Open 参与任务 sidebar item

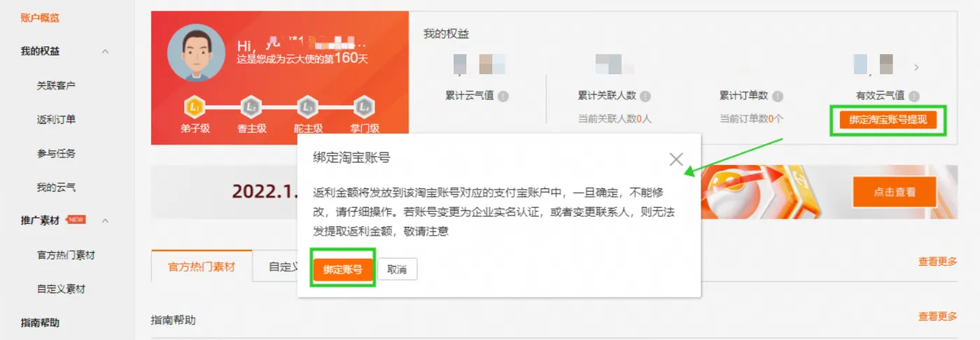coord(56,153)
